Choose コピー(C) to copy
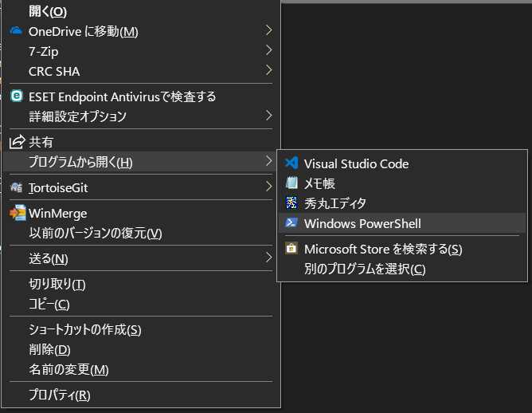The image size is (532, 413). pyautogui.click(x=141, y=304)
